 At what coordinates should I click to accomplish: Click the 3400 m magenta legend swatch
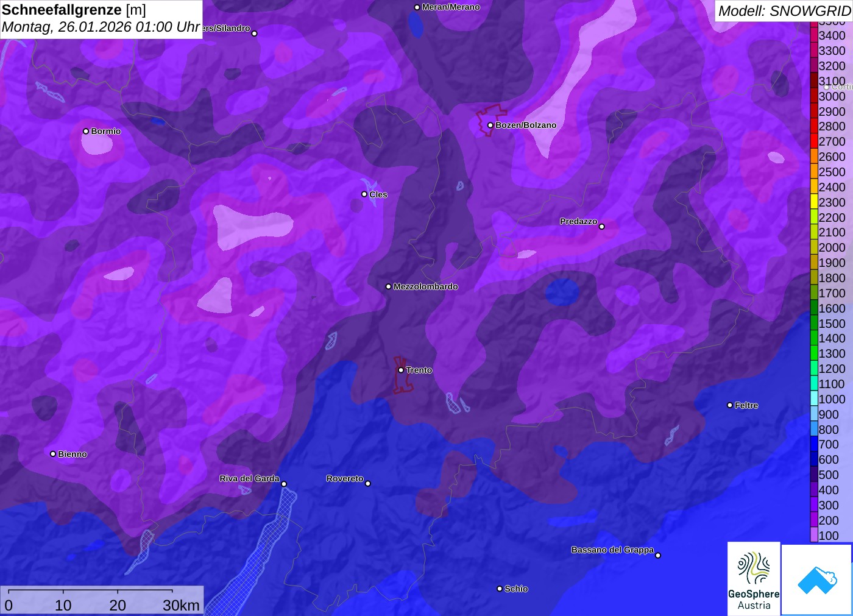pos(814,35)
